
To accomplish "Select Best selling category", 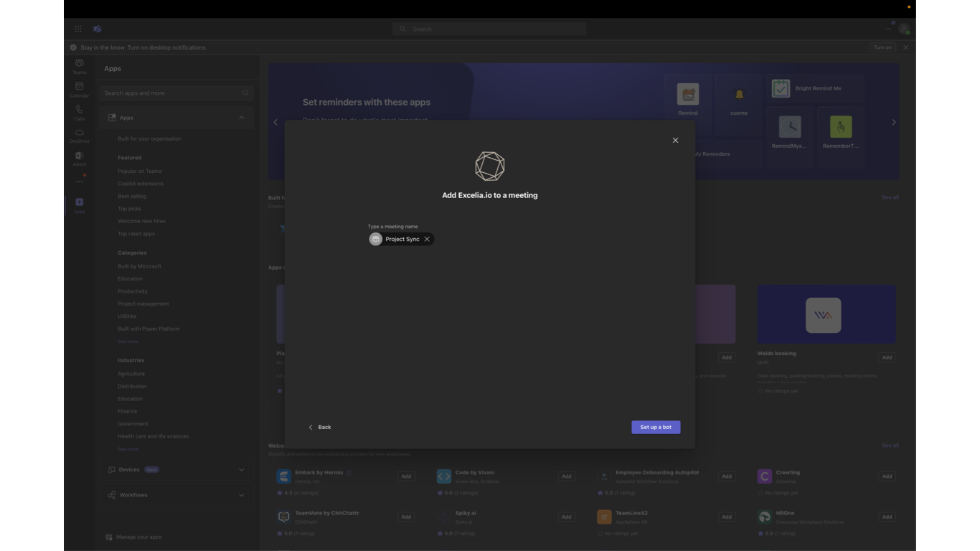I will [x=132, y=196].
